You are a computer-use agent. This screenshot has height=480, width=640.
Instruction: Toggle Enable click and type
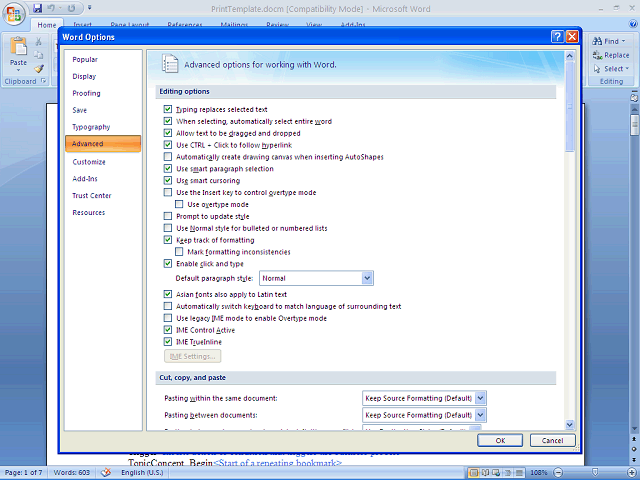[x=168, y=264]
